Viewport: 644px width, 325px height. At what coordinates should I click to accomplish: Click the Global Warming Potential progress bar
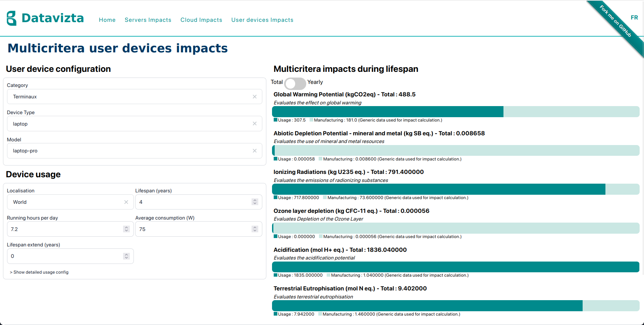[x=456, y=112]
